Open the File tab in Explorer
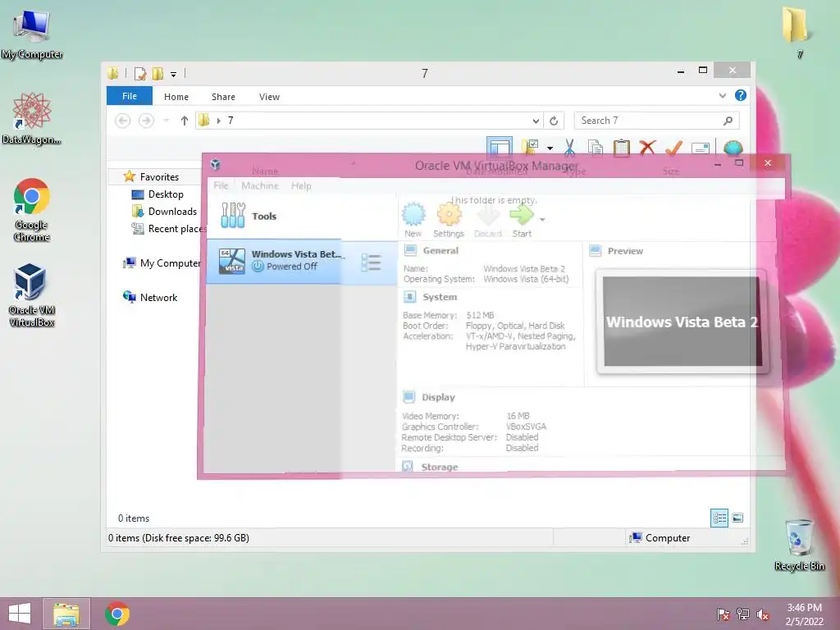The image size is (840, 630). (129, 96)
